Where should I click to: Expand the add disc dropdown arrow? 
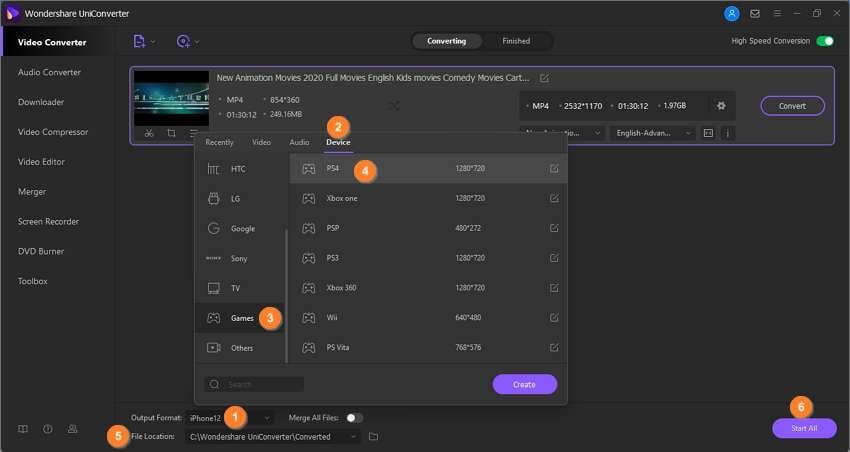[197, 42]
